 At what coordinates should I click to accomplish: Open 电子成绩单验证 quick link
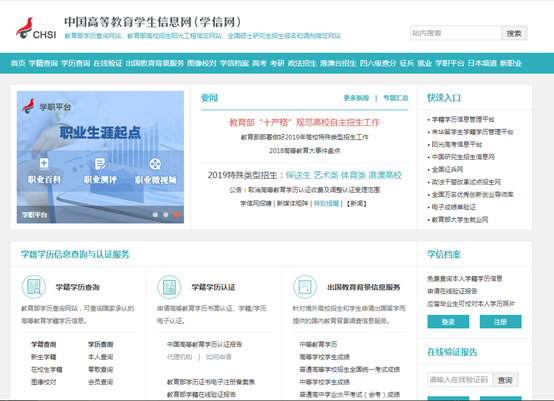pos(454,207)
